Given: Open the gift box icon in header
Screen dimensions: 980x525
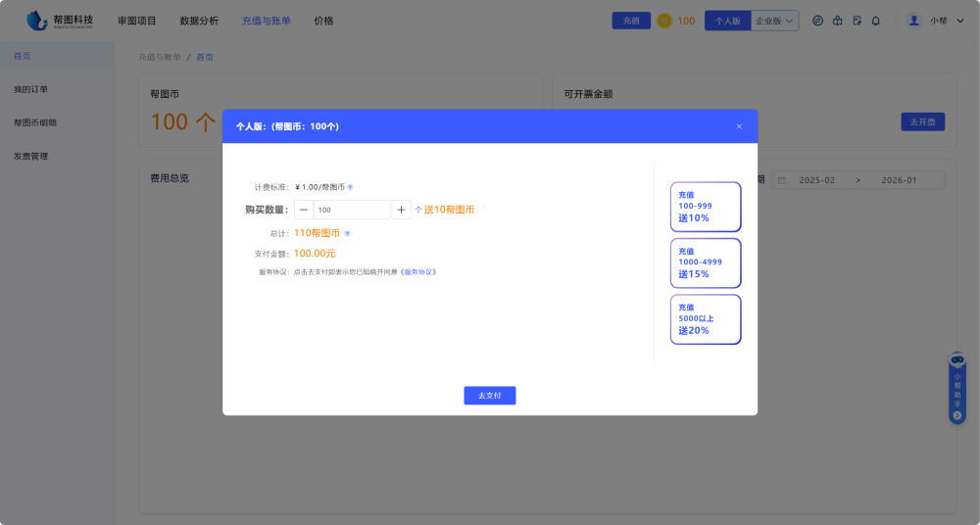Looking at the screenshot, I should point(837,21).
